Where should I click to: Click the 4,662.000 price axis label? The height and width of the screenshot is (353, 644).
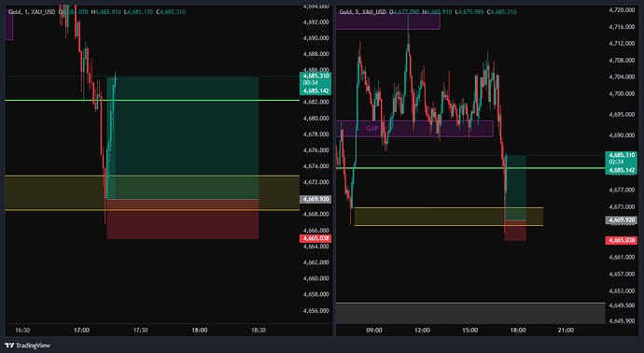tap(315, 262)
